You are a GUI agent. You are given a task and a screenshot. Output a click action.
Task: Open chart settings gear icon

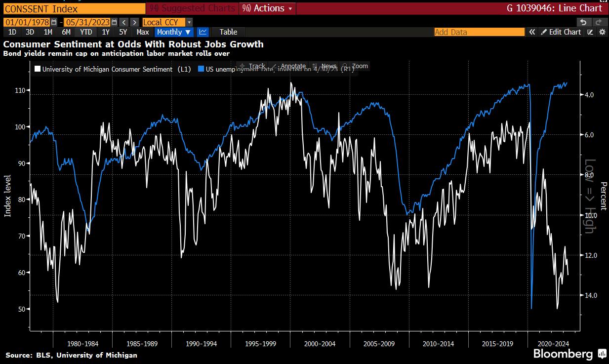point(602,32)
